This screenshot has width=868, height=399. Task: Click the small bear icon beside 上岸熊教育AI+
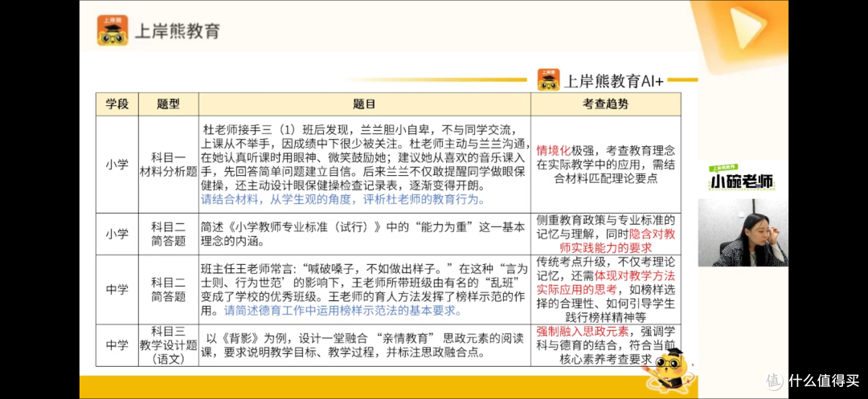pyautogui.click(x=548, y=79)
